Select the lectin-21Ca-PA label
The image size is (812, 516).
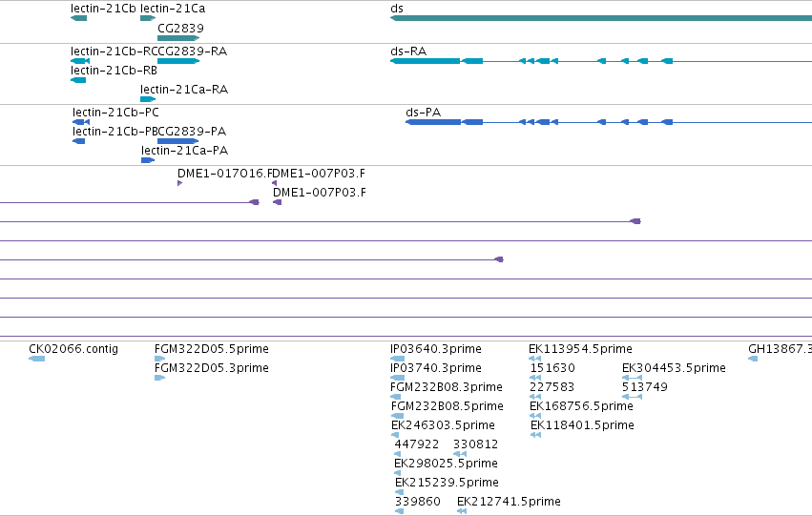185,151
